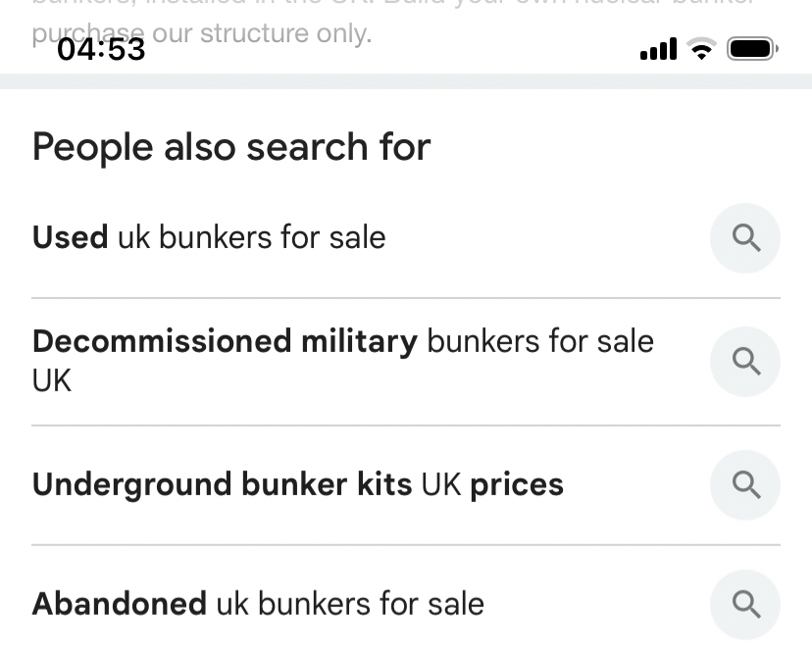The height and width of the screenshot is (654, 812).
Task: Tap the Wi-Fi status icon
Action: pyautogui.click(x=700, y=48)
